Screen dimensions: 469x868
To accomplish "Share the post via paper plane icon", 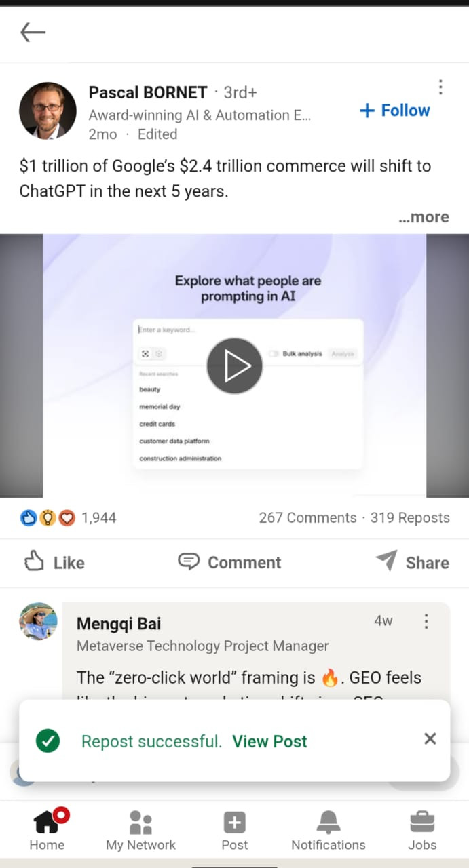I will pyautogui.click(x=387, y=561).
